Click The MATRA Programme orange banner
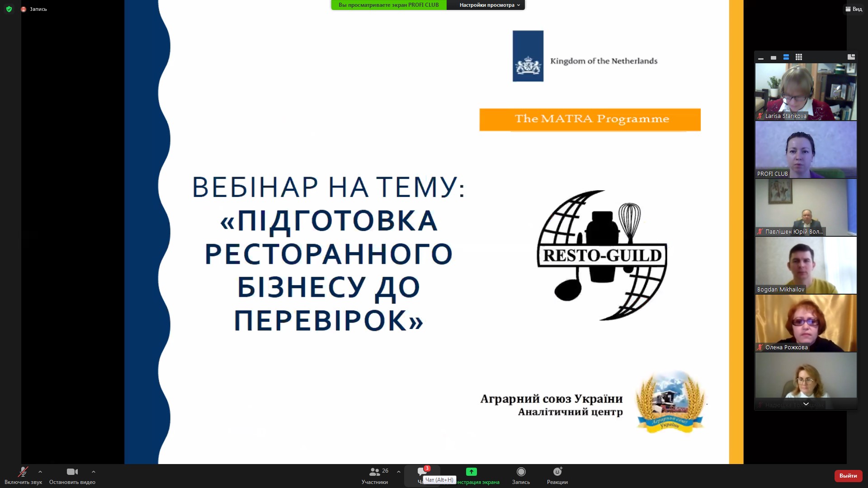868x488 pixels. 590,119
